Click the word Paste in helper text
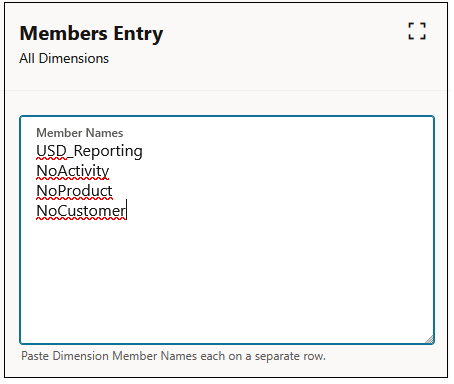454x384 pixels. coord(35,356)
